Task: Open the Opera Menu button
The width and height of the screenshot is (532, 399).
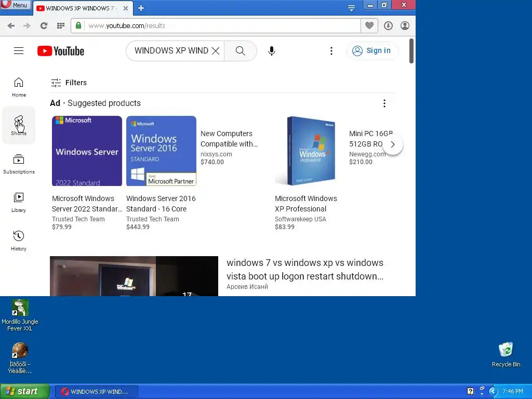Action: [16, 5]
